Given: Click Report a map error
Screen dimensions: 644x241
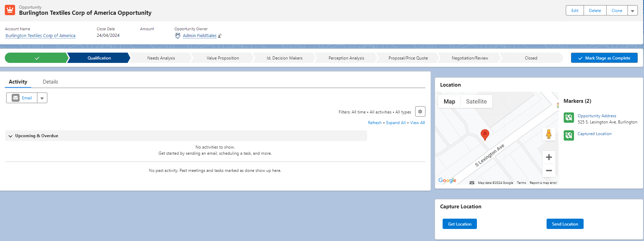Looking at the screenshot, I should point(543,183).
